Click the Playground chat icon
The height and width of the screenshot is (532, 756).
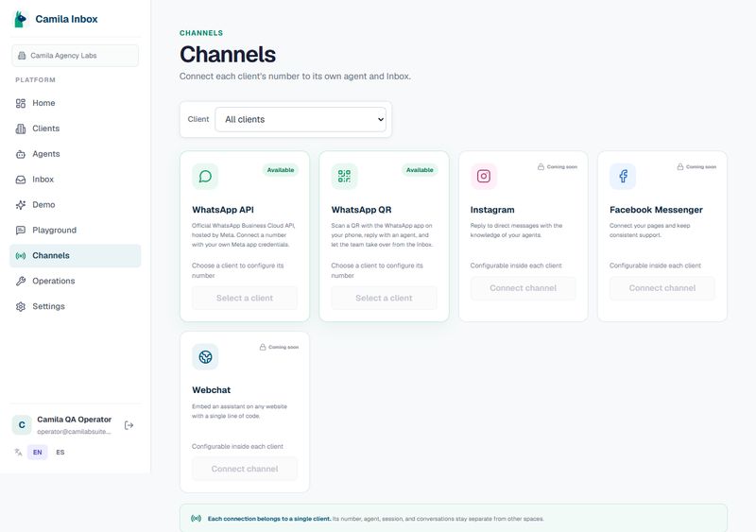pos(21,231)
